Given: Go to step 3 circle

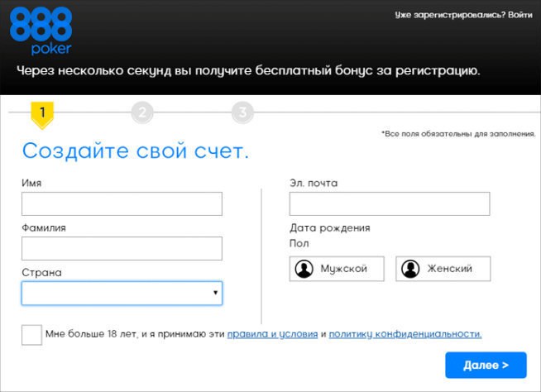Looking at the screenshot, I should (x=242, y=112).
